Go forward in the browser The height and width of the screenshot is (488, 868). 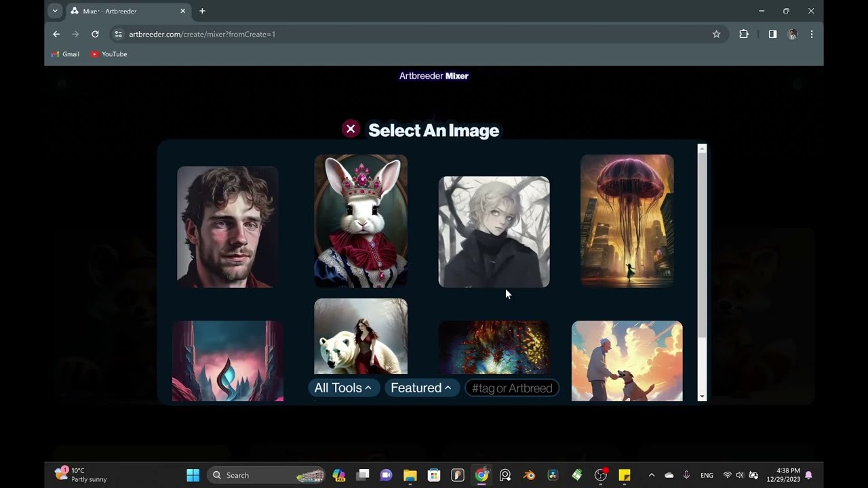click(75, 34)
